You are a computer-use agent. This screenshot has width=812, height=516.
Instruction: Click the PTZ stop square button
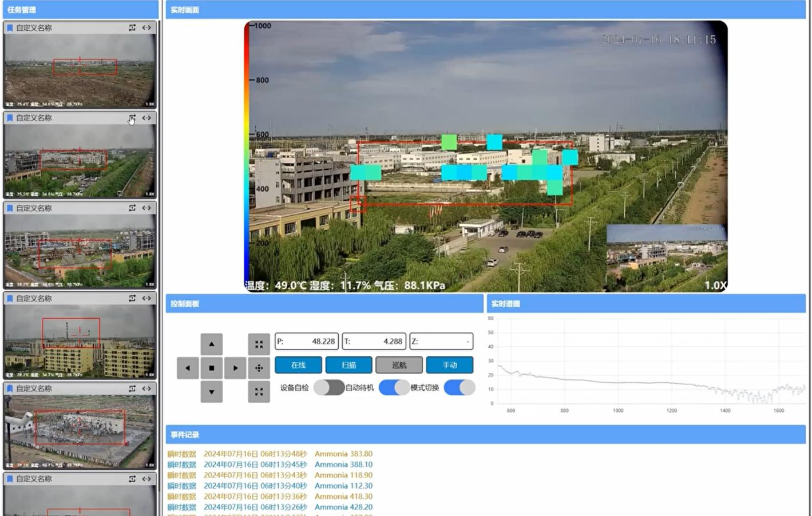coord(212,368)
